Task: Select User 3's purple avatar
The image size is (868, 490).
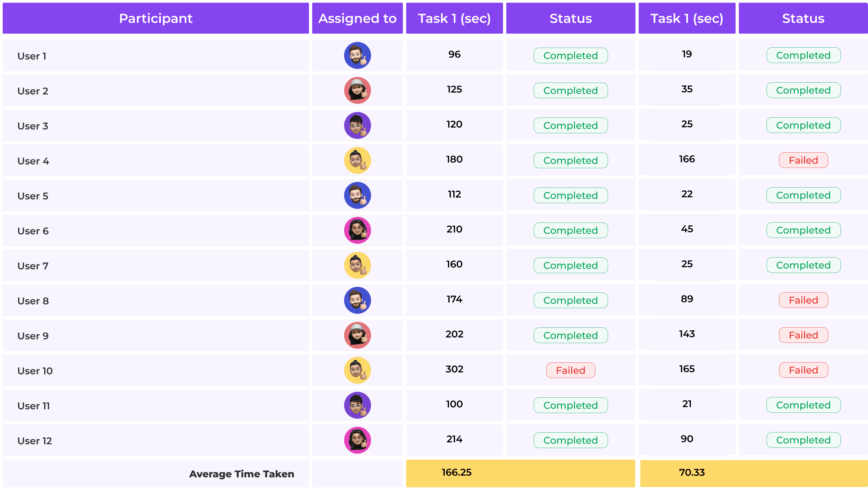Action: pos(357,126)
